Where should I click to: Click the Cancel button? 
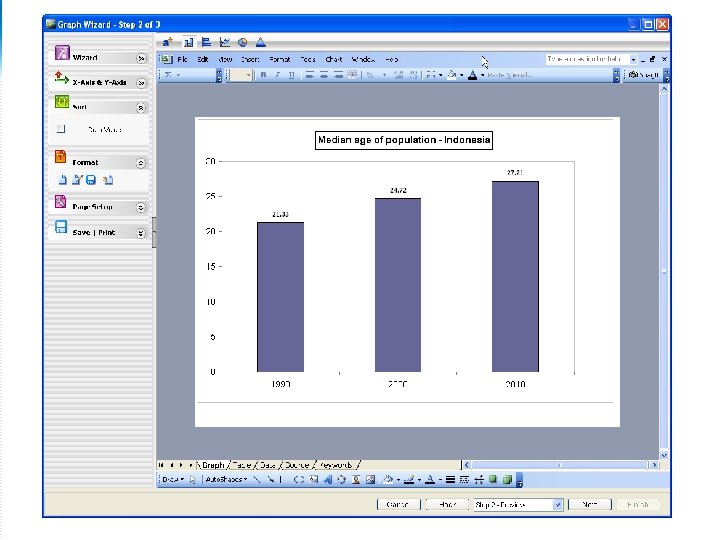[398, 505]
